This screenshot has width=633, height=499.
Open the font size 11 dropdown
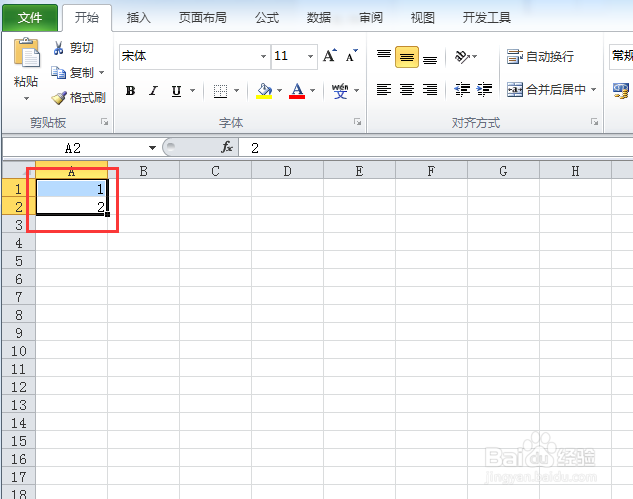click(x=310, y=56)
